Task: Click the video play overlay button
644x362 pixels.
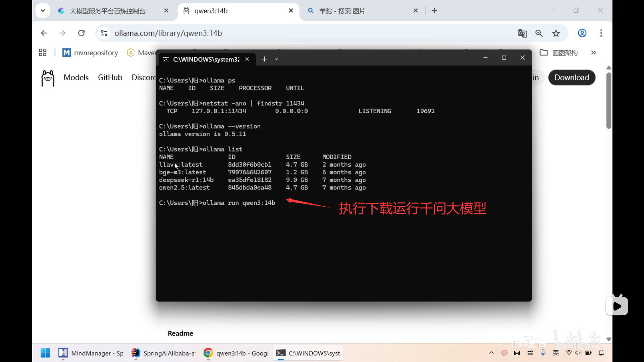Action: click(617, 306)
